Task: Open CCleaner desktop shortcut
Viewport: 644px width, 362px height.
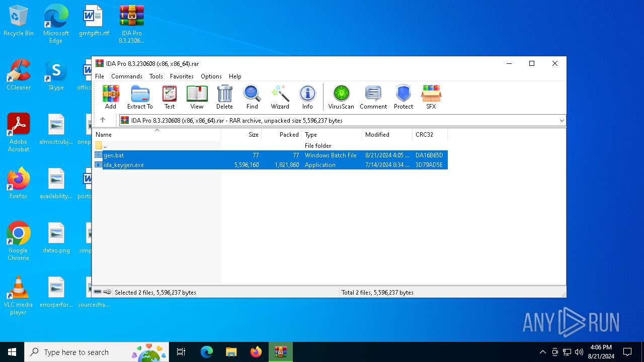Action: [19, 75]
